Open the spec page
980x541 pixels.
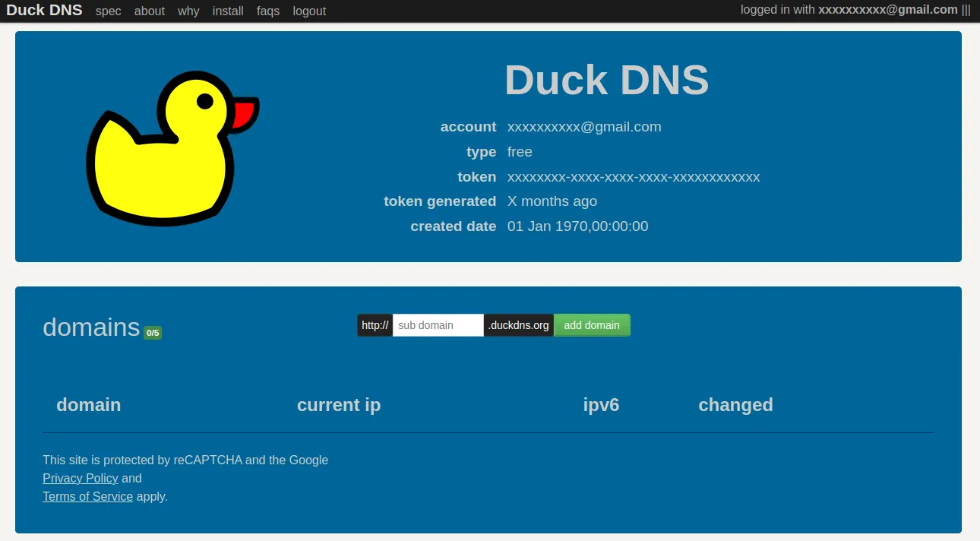point(109,11)
